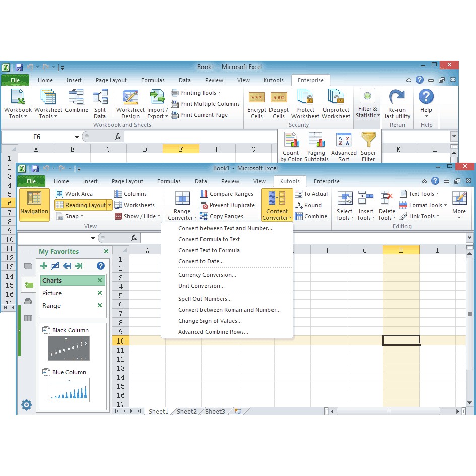Viewport: 476px width, 476px height.
Task: Select the Count by Color tool
Action: pyautogui.click(x=291, y=146)
